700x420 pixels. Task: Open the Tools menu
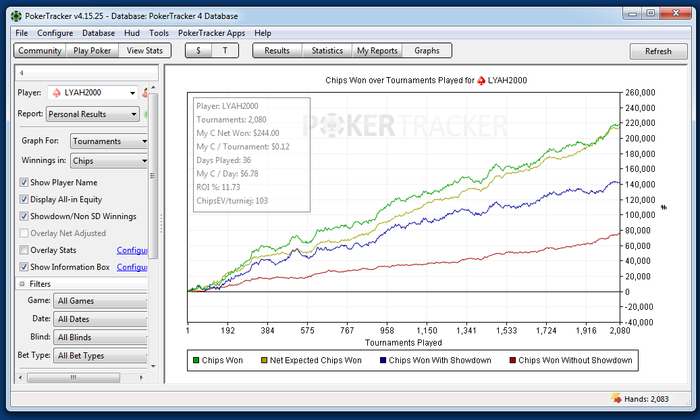click(159, 33)
